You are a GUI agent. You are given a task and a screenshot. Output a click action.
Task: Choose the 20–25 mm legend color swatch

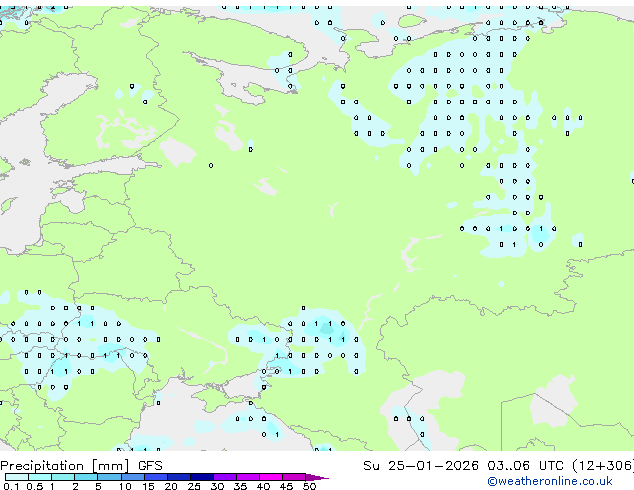point(179,477)
